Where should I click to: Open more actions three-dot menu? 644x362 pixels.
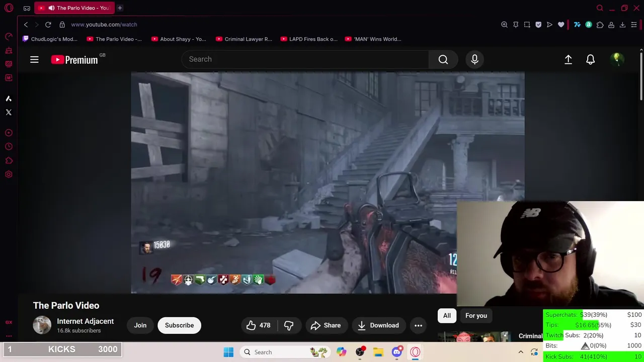tap(418, 325)
